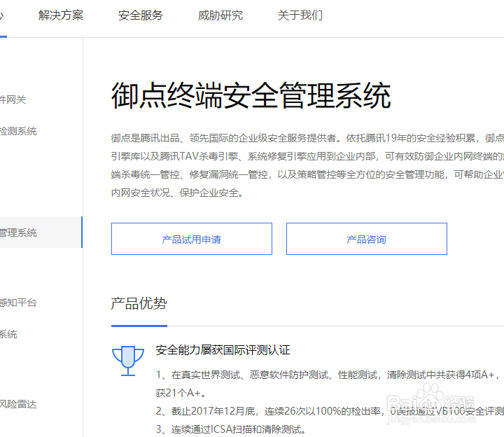Click the trophy icon beside 安全能力屡获国际评测认证
The height and width of the screenshot is (437, 504).
pos(128,361)
